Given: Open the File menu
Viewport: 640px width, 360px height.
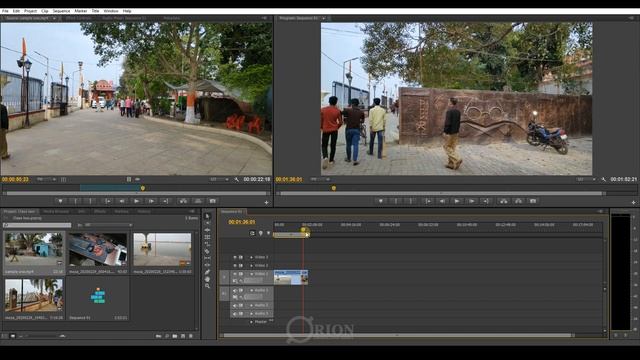Looking at the screenshot, I should (x=5, y=11).
